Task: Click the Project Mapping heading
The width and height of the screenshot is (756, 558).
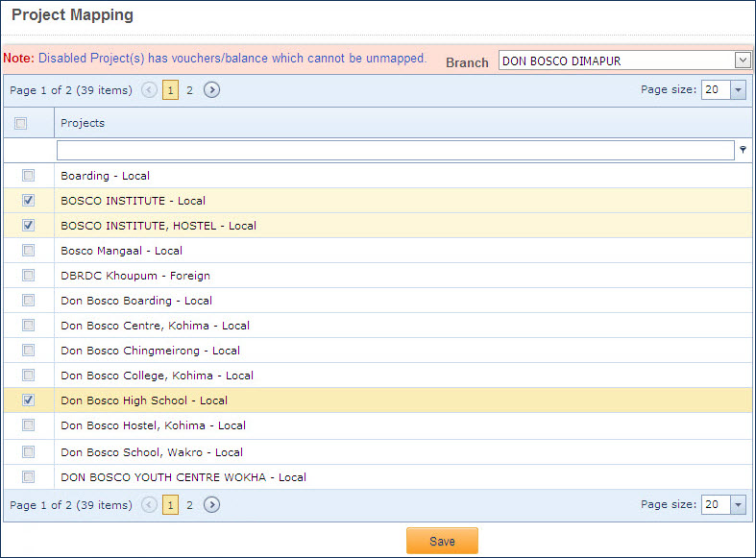Action: 72,15
